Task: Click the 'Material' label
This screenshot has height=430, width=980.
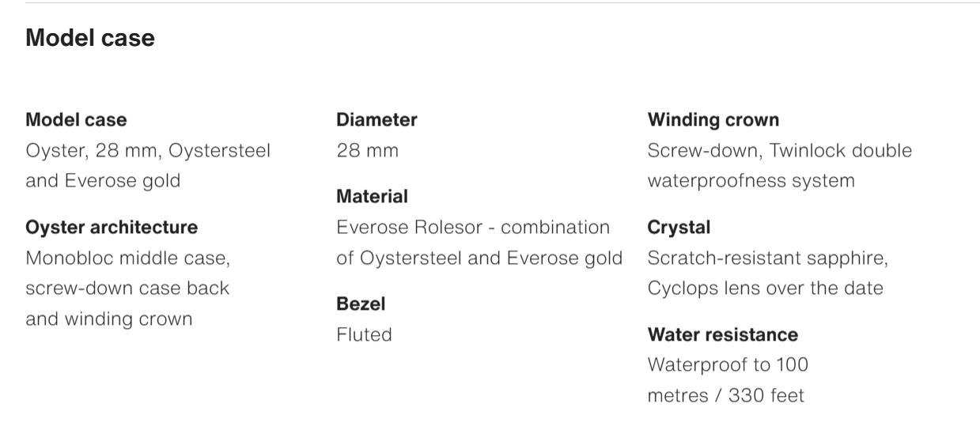Action: point(372,196)
